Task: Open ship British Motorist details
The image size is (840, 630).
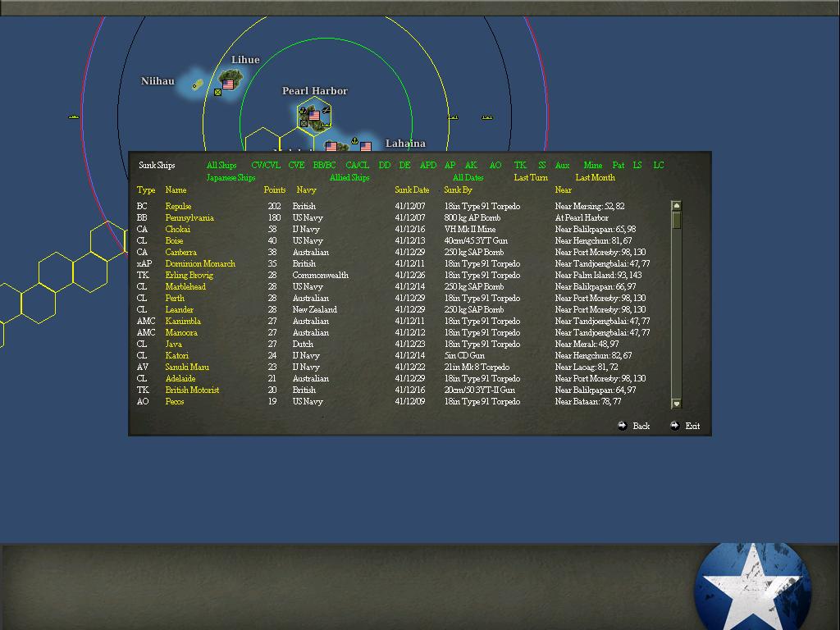Action: coord(192,390)
